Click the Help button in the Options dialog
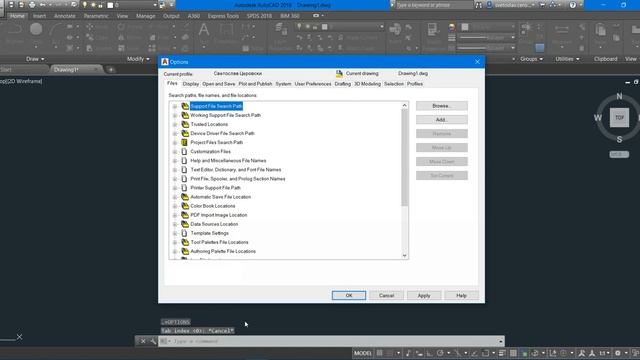Screen dimensions: 640x360 (x=461, y=296)
